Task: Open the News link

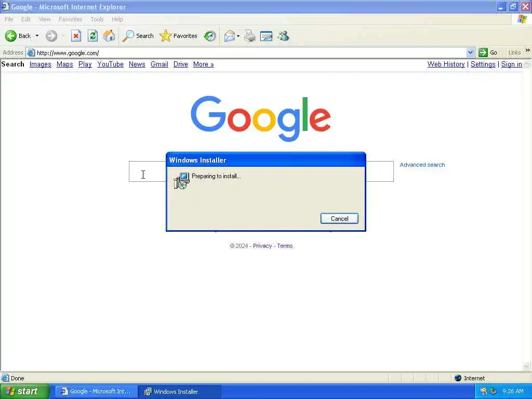Action: point(137,64)
